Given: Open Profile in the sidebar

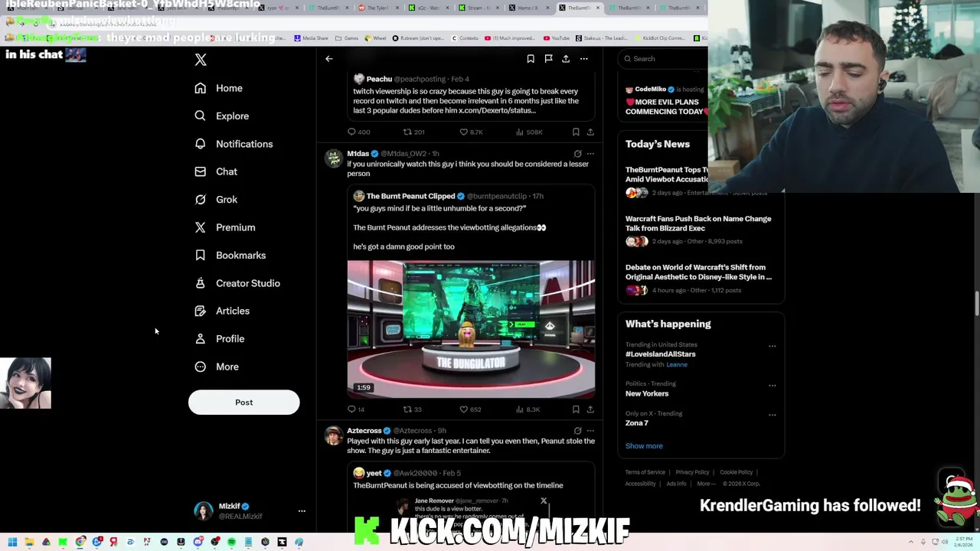Looking at the screenshot, I should pos(220,338).
